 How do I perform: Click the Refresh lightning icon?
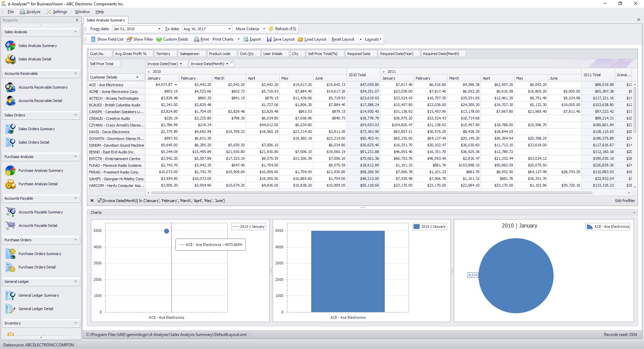[271, 29]
